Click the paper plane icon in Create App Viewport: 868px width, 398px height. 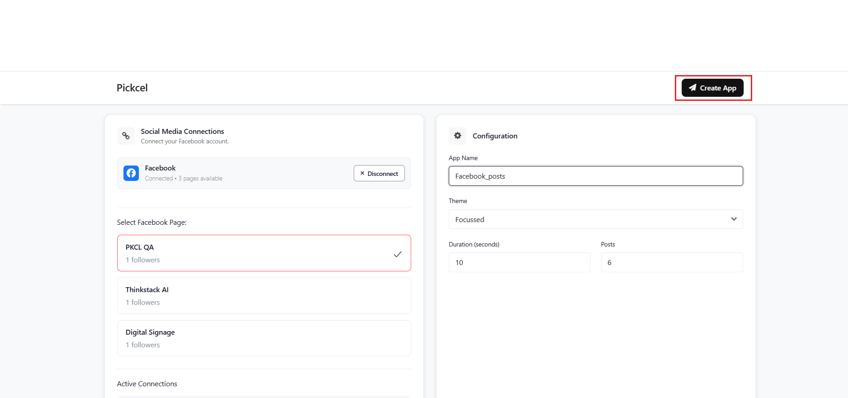pos(692,88)
